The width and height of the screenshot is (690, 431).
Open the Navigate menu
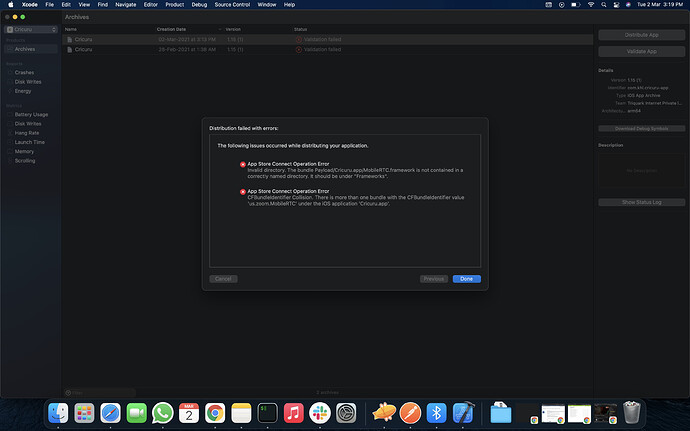[x=125, y=4]
